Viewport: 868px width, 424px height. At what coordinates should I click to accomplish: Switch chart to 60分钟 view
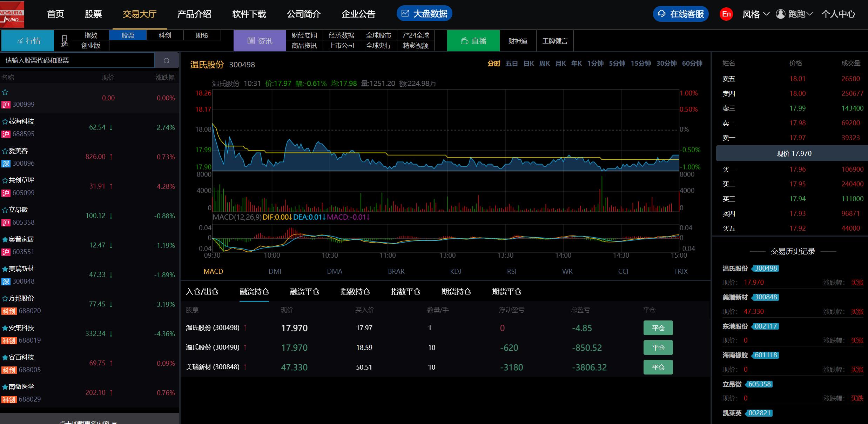[x=692, y=64]
